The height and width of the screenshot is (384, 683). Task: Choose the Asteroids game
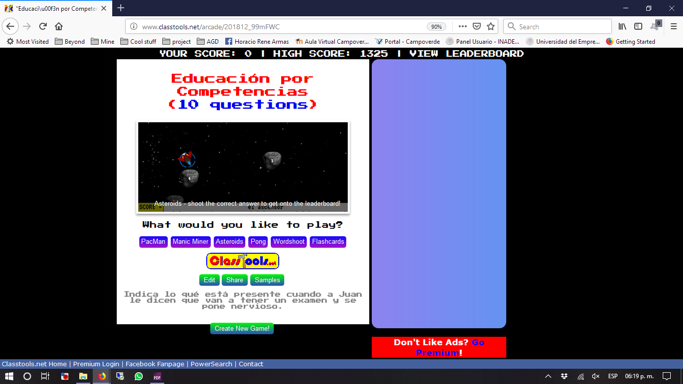229,242
